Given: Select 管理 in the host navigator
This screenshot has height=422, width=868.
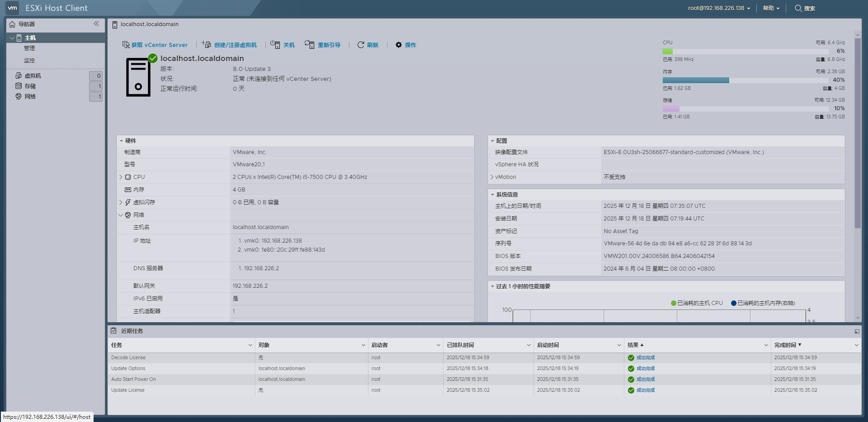Looking at the screenshot, I should pyautogui.click(x=29, y=48).
